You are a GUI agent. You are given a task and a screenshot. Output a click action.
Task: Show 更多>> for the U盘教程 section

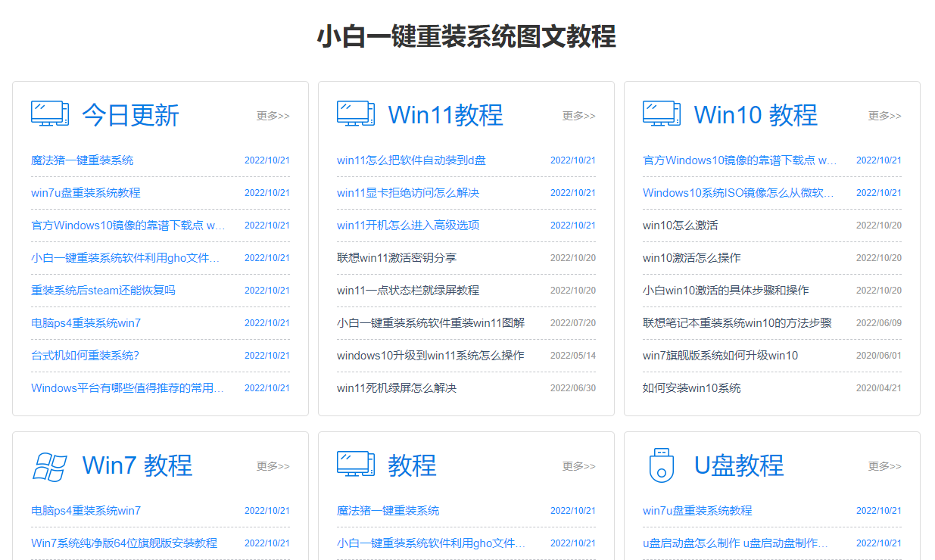click(x=884, y=466)
